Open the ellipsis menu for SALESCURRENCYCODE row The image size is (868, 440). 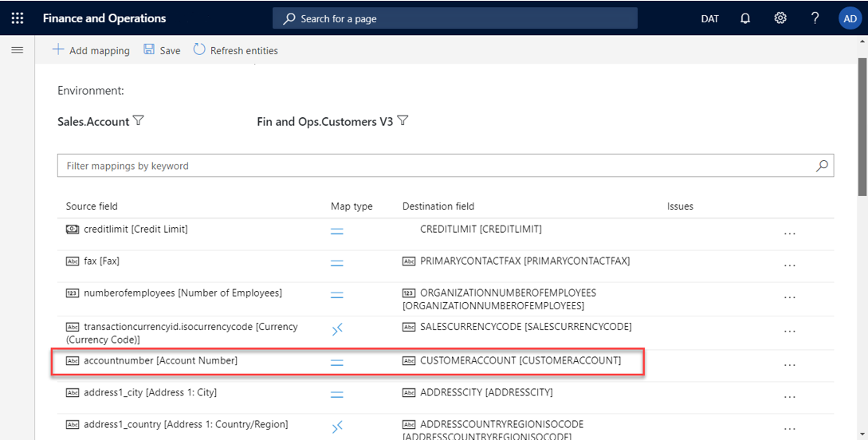(x=790, y=332)
